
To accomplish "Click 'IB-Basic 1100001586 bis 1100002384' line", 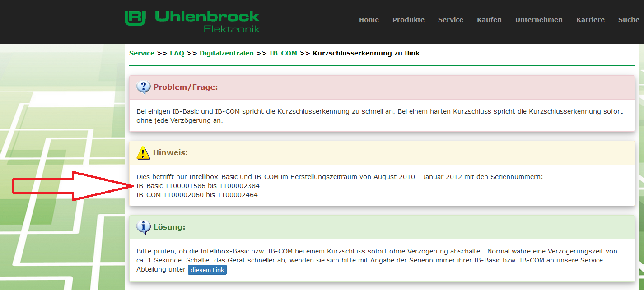I will (x=198, y=186).
